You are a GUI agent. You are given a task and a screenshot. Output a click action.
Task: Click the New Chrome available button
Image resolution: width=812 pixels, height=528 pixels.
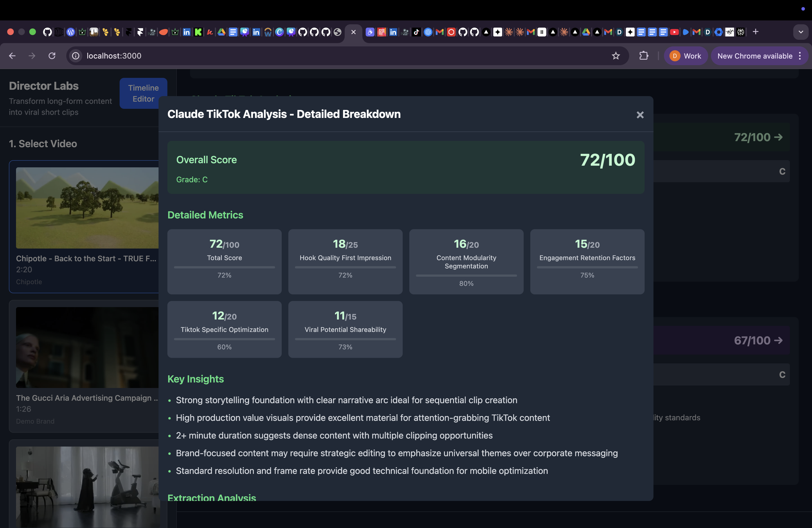[x=755, y=56]
